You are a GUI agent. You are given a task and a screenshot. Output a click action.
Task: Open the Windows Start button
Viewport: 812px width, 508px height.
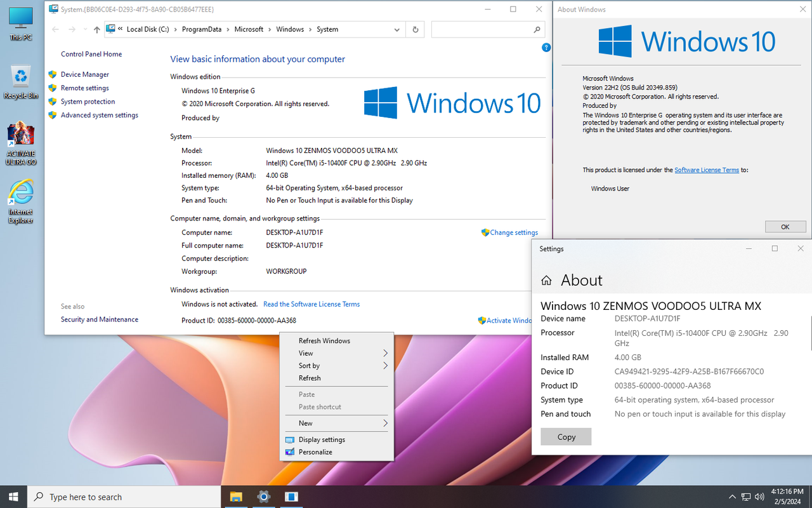point(14,497)
